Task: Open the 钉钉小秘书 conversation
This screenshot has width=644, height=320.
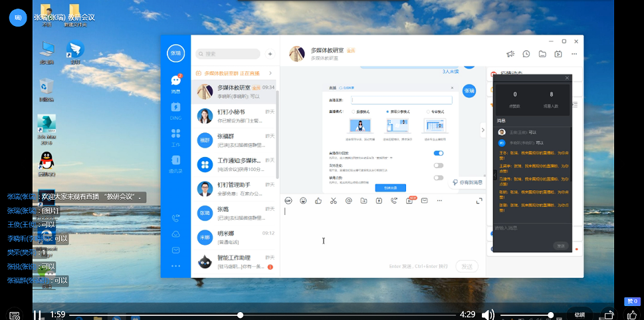Action: (234, 116)
